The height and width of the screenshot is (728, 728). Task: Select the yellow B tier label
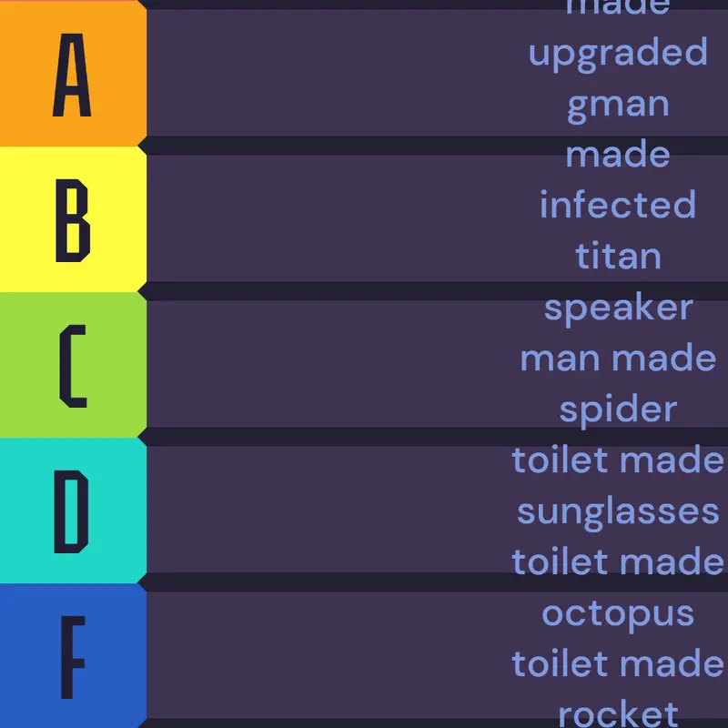[73, 219]
